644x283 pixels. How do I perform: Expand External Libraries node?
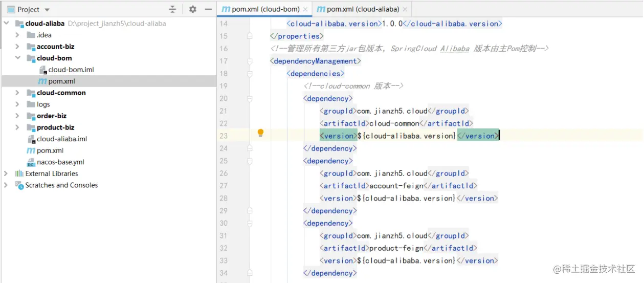[x=6, y=173]
